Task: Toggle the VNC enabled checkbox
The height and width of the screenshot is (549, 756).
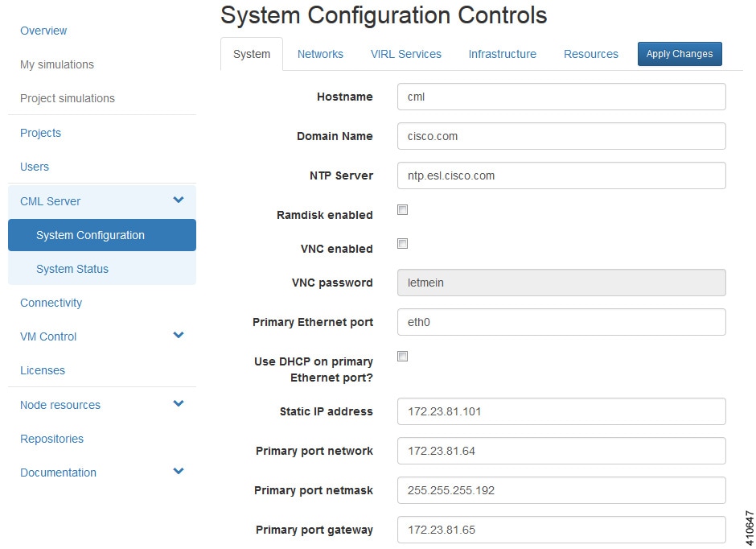Action: point(403,244)
